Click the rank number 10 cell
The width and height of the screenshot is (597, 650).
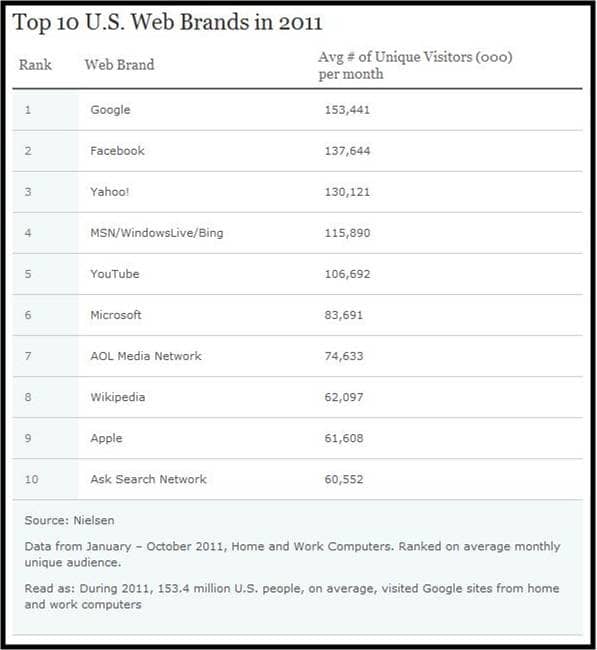click(x=32, y=479)
